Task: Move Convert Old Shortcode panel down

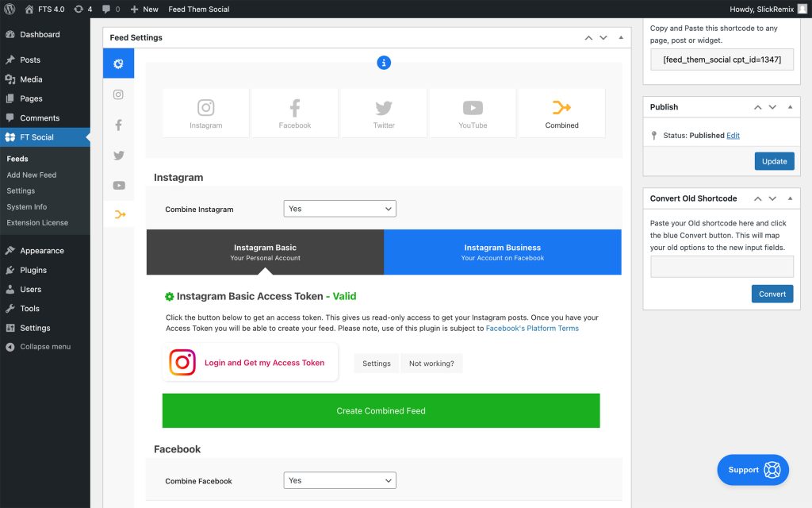Action: [772, 198]
